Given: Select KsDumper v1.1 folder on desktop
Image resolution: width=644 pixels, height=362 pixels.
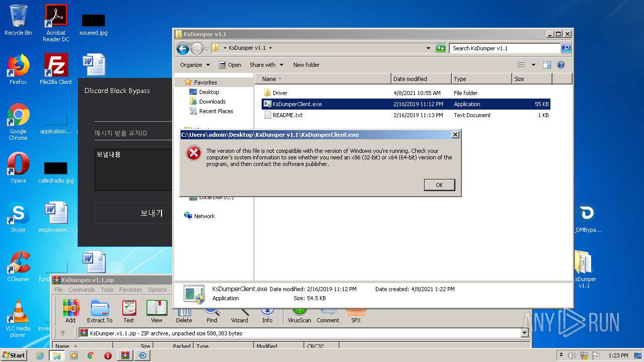Looking at the screenshot, I should point(584,269).
